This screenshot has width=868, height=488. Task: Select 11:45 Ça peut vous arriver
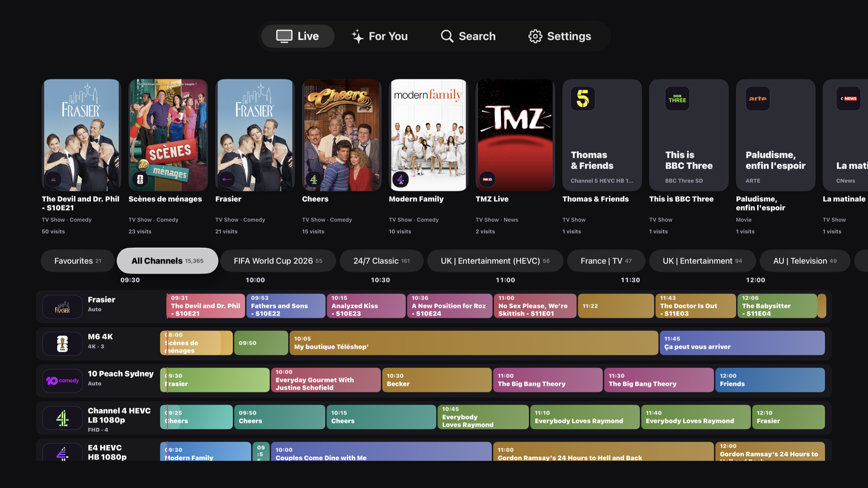tap(742, 343)
